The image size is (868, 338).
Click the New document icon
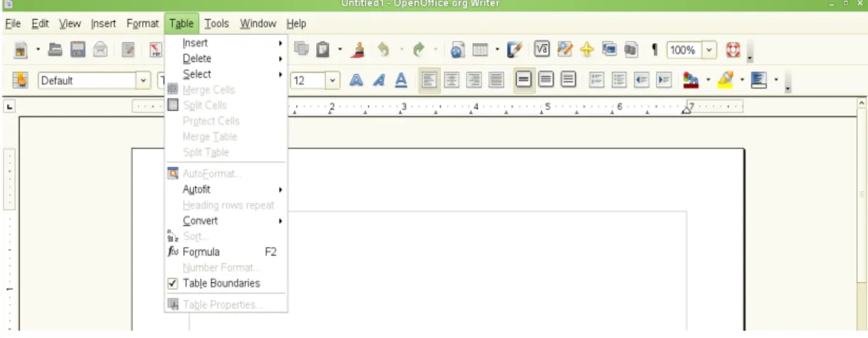coord(22,50)
